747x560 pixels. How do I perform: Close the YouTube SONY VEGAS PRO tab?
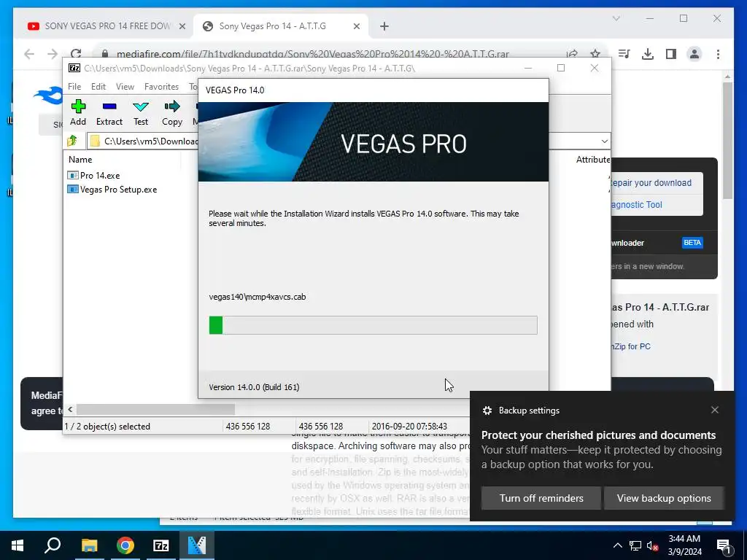coord(182,27)
